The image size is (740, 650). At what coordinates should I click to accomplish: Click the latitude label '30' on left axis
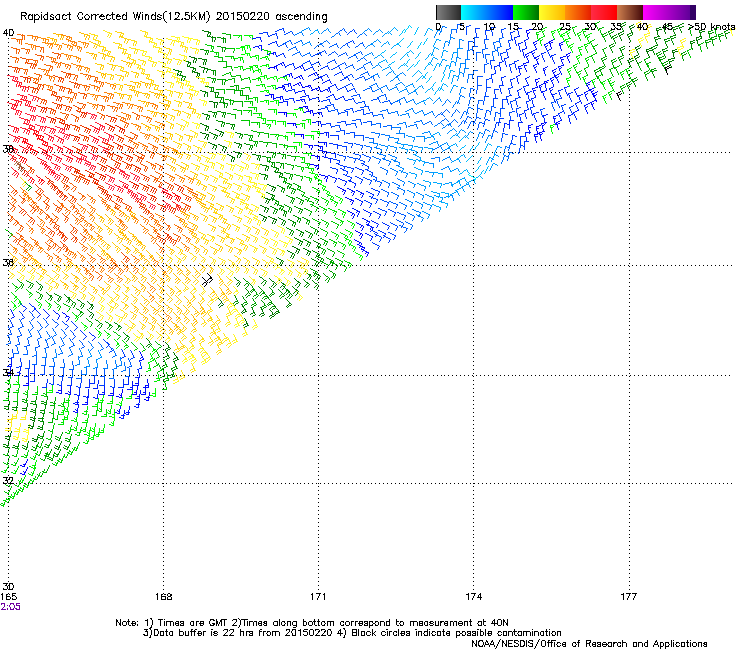pos(8,586)
